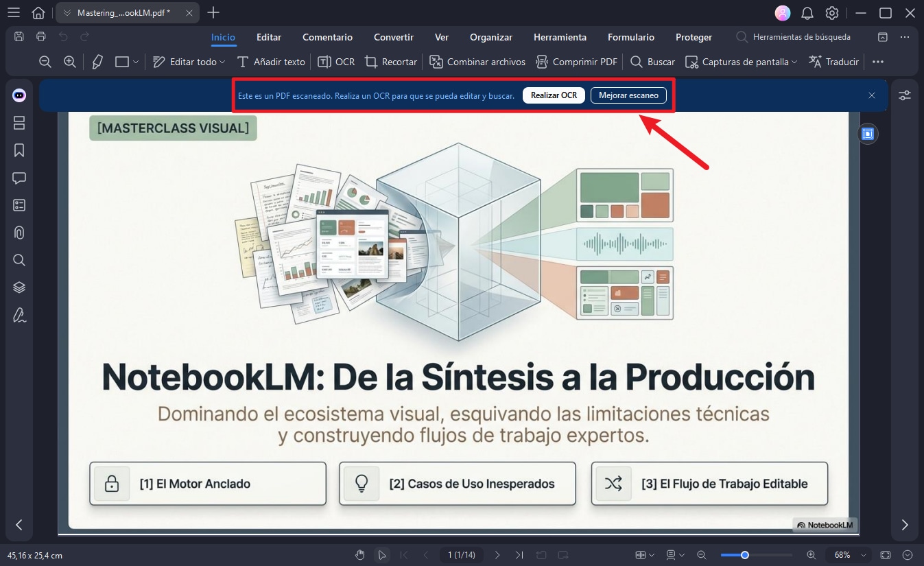Zoom in using toolbar magnifier plus
The image size is (924, 566).
pos(69,62)
